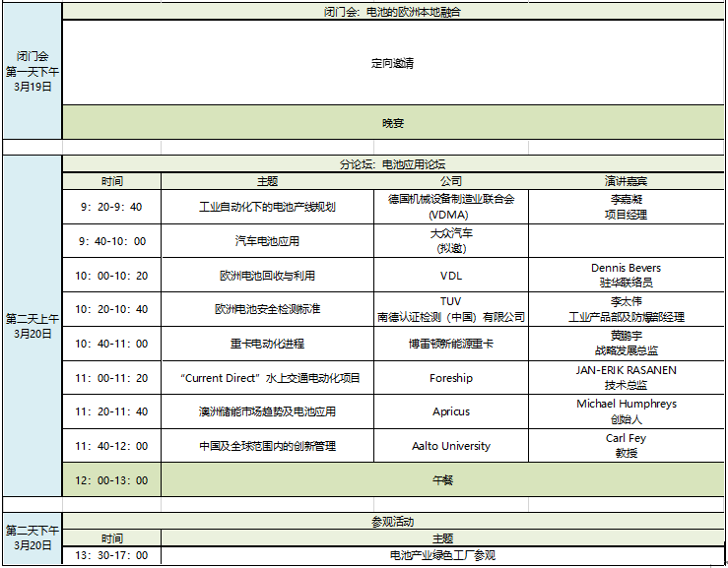The width and height of the screenshot is (728, 568).
Task: Select the 德国机械设备制造业联合会 (VDMA) cell
Action: tap(450, 207)
